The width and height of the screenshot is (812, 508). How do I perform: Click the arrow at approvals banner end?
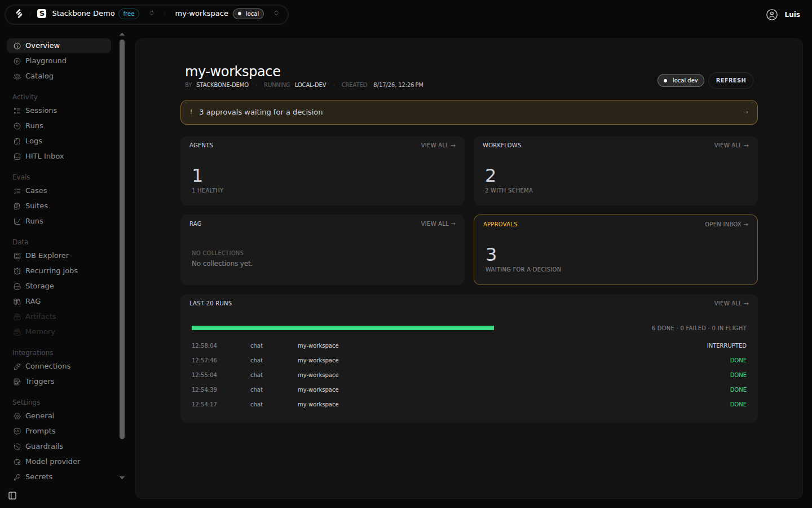[x=746, y=112]
